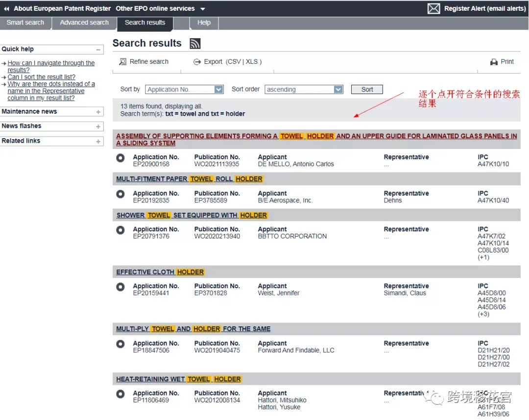Select radio button for EP18847506 result
Image resolution: width=529 pixels, height=420 pixels.
(120, 344)
